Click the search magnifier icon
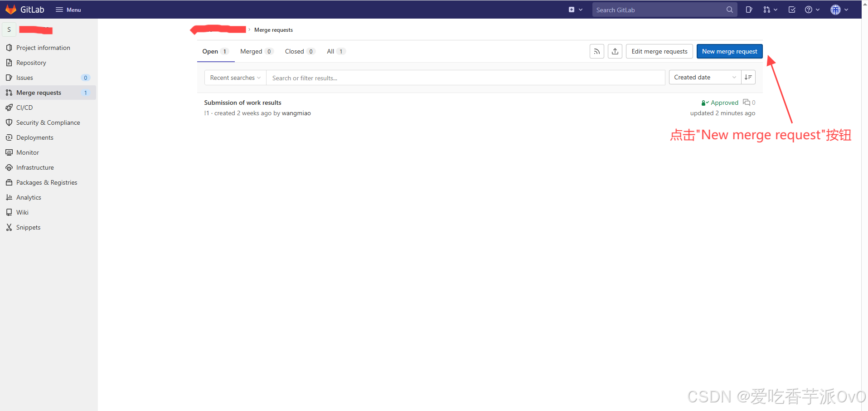 (x=729, y=10)
